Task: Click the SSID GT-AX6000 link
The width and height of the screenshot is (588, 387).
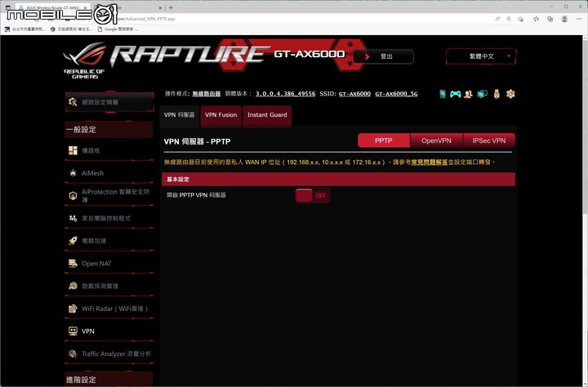Action: point(354,94)
